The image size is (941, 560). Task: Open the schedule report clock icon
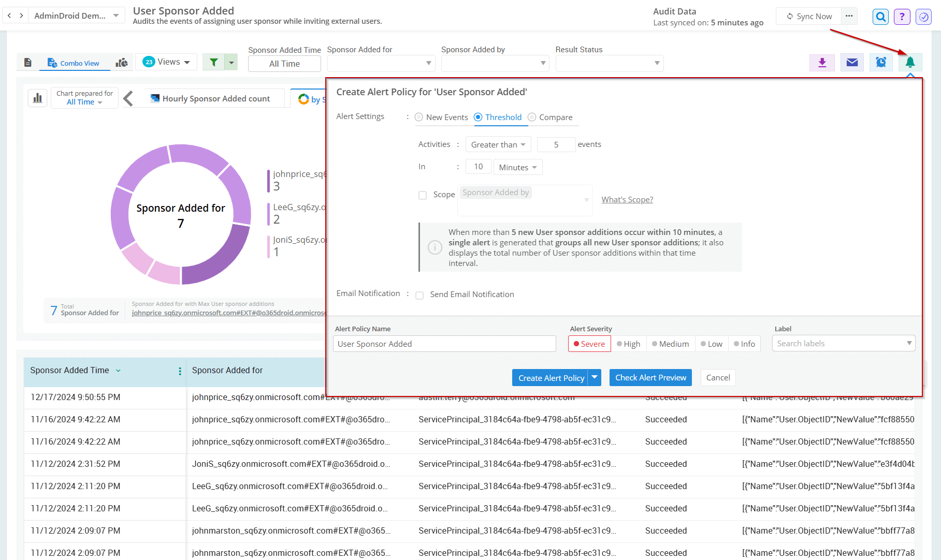click(x=880, y=63)
